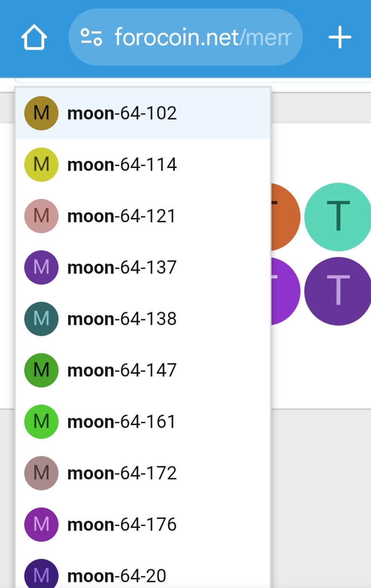Click the pink moon-64-121 avatar
Image resolution: width=371 pixels, height=588 pixels.
[41, 216]
